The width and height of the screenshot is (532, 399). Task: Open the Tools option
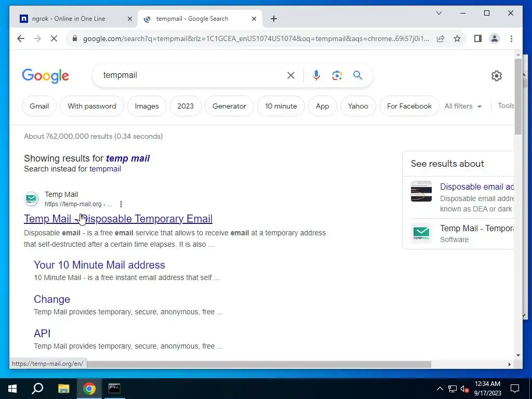point(506,105)
